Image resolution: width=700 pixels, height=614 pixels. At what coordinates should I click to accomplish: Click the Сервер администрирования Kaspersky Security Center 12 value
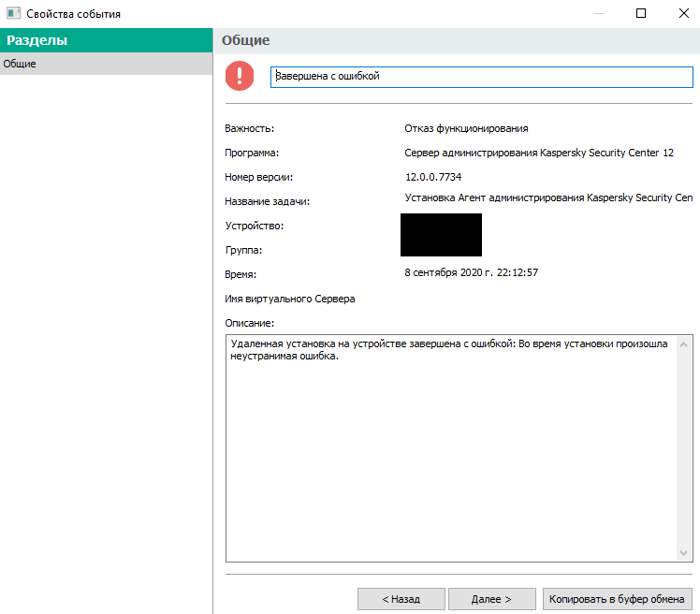(539, 153)
